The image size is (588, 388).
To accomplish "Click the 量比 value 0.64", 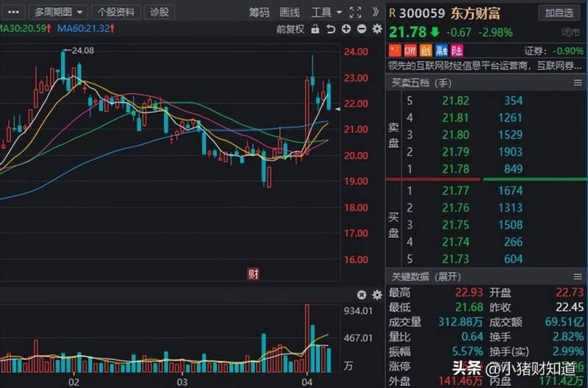I will coord(472,337).
